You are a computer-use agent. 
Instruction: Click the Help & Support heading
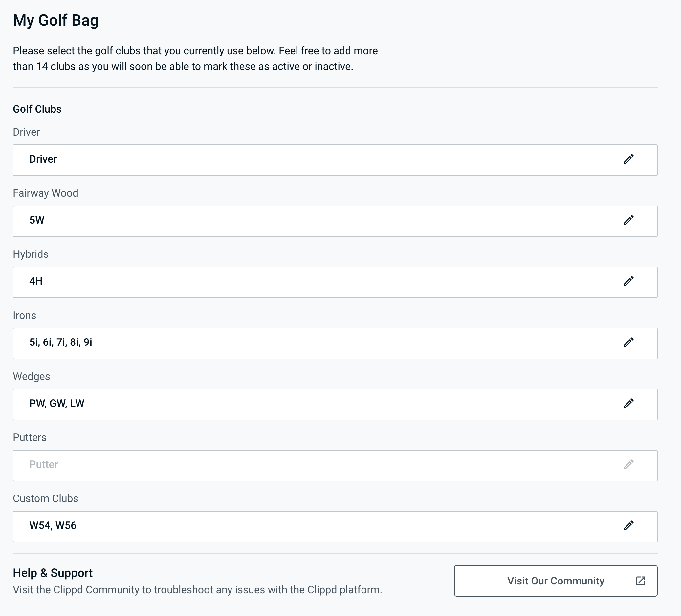tap(53, 573)
